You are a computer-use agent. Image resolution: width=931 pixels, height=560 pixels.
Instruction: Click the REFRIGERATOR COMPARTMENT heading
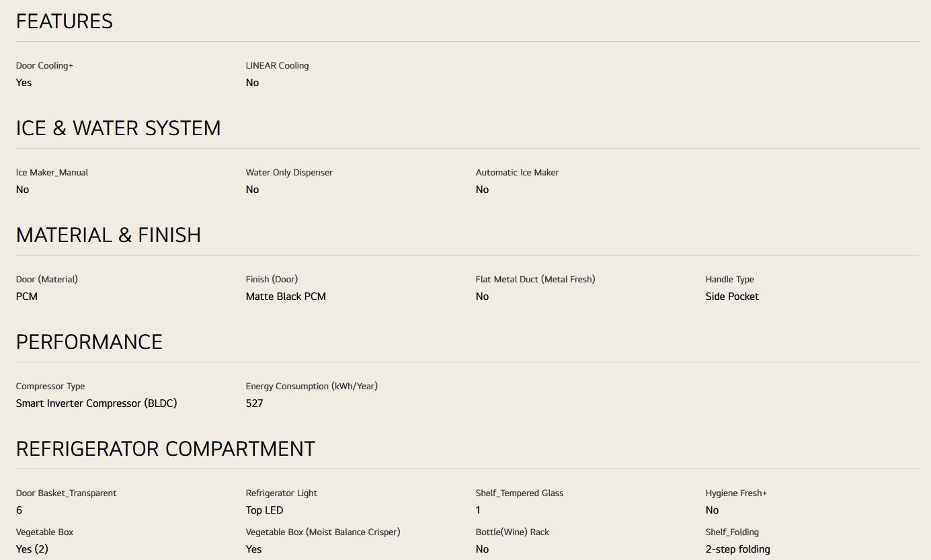coord(165,449)
